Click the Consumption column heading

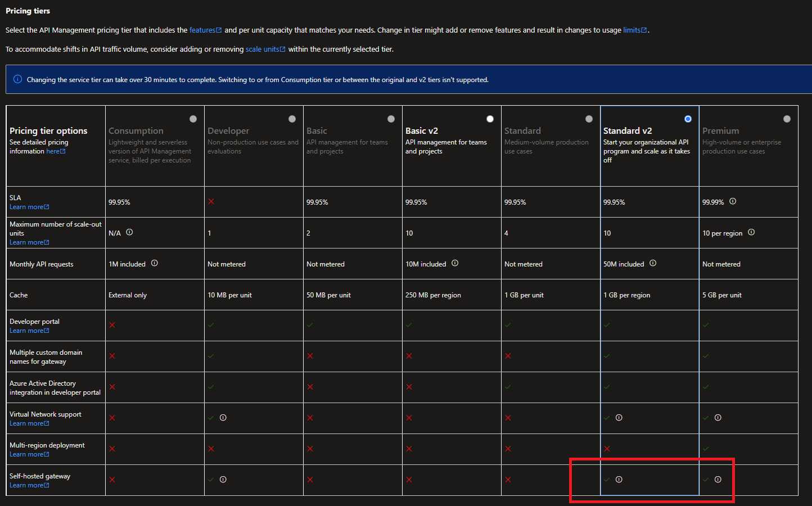tap(136, 130)
